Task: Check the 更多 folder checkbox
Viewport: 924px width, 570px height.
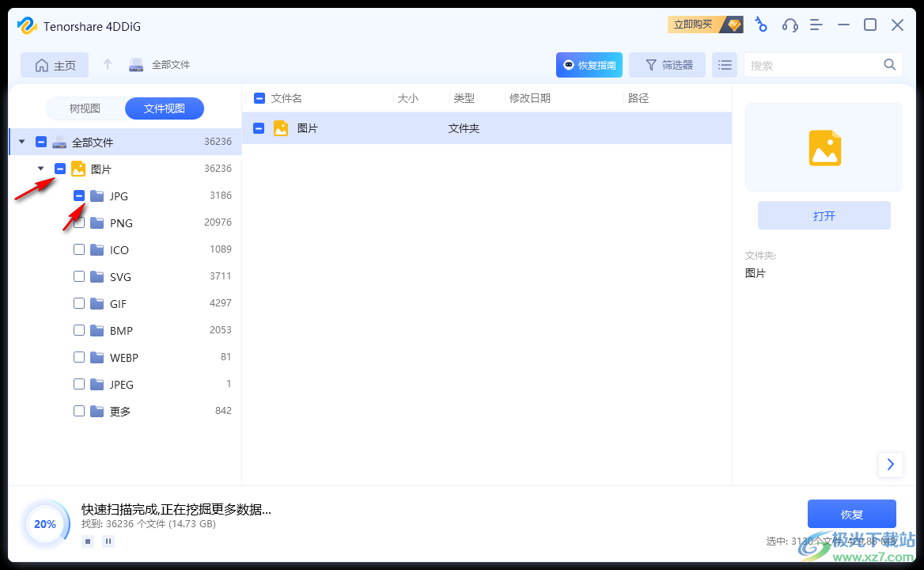Action: click(x=79, y=411)
